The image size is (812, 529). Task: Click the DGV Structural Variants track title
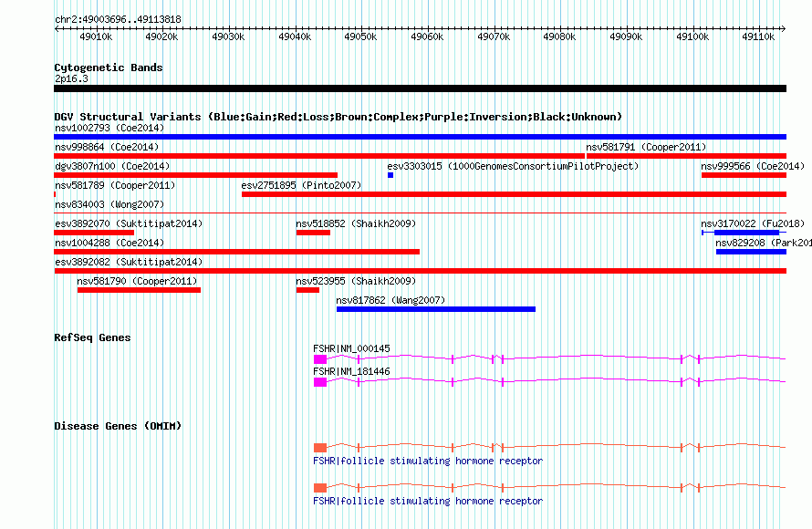[338, 117]
